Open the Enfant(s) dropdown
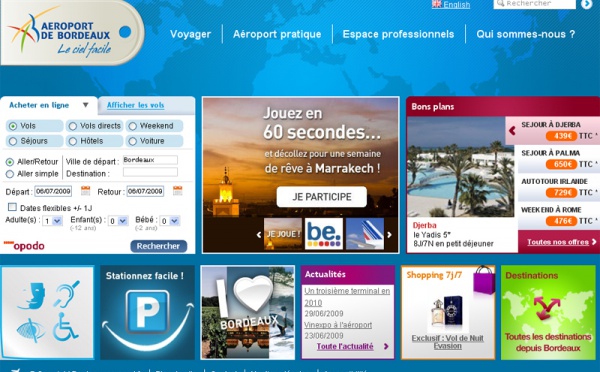Viewport: 600px width, 372px height. 118,221
